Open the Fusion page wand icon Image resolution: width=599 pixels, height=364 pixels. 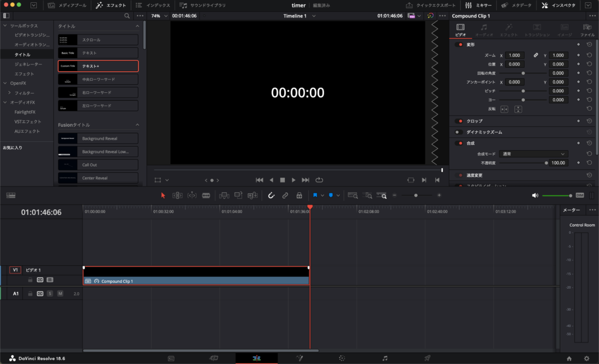tap(299, 358)
